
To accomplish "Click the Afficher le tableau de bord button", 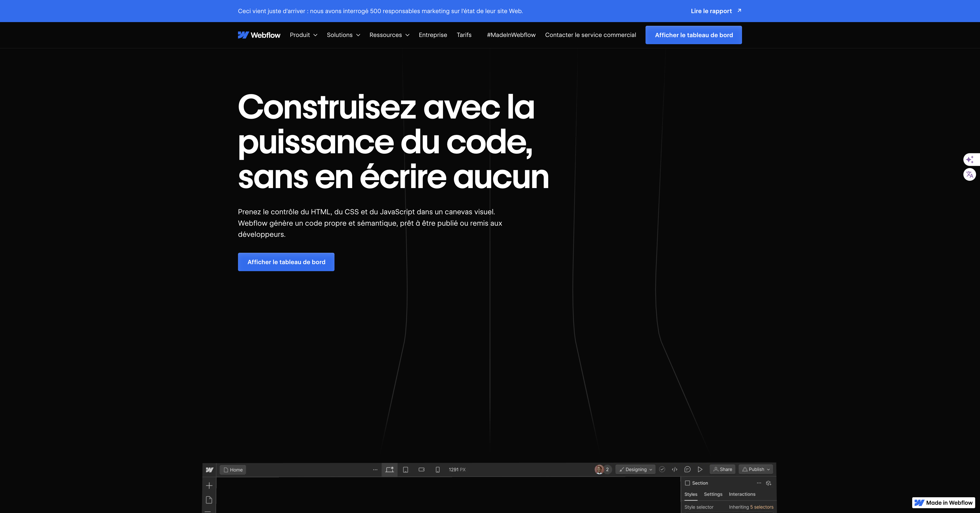I will [693, 35].
